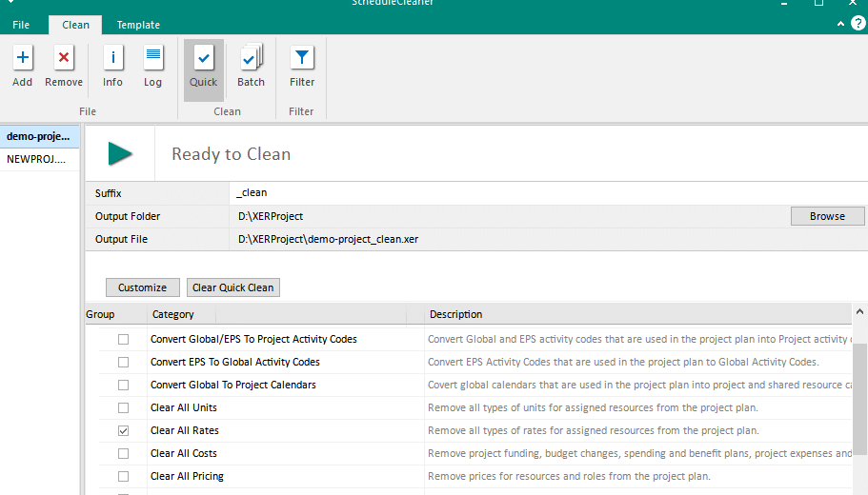Click 'Remove all types of units' description text
The height and width of the screenshot is (495, 868).
[593, 407]
